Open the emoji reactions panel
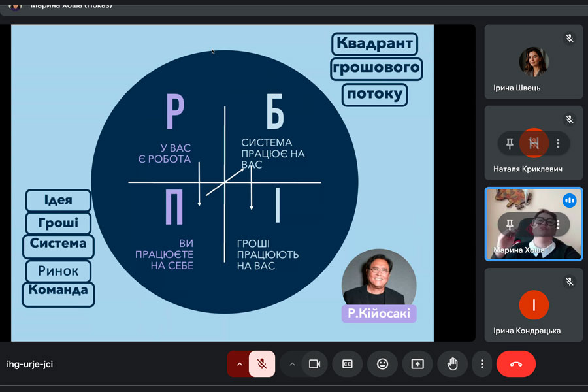588x392 pixels. 382,364
